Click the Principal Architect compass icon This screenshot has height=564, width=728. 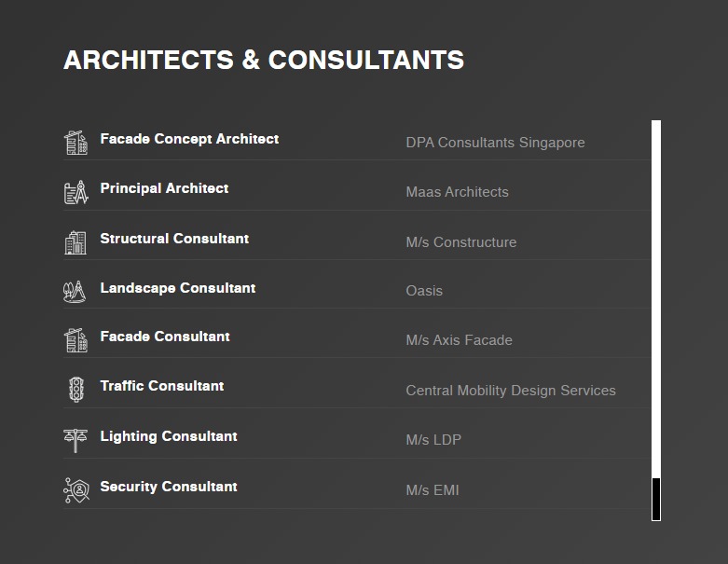76,192
